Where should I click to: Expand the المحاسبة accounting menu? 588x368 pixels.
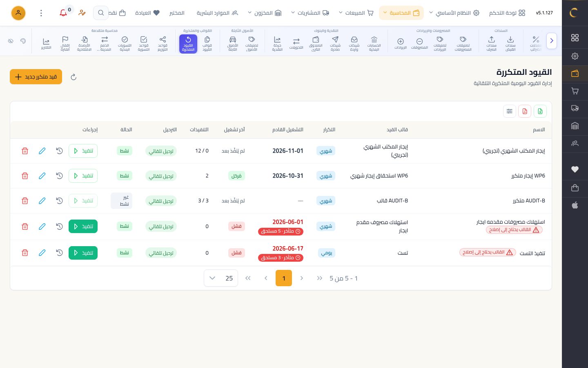(401, 13)
